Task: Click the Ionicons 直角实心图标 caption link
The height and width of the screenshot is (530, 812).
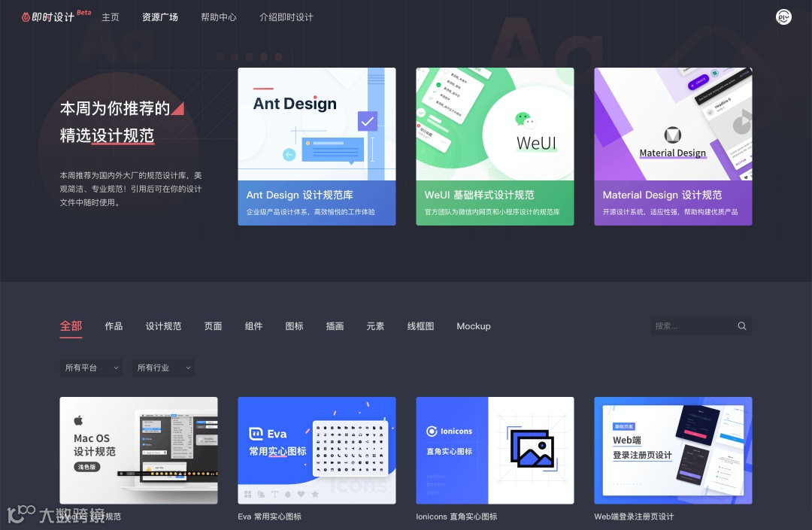Action: 456,516
